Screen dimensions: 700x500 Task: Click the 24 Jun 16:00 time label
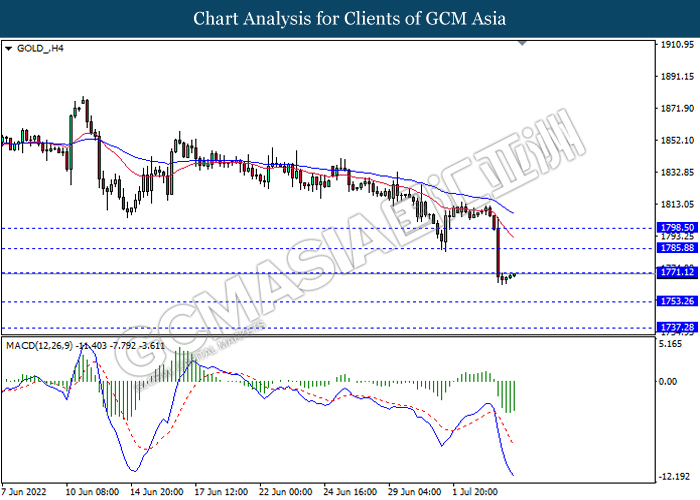pyautogui.click(x=350, y=492)
